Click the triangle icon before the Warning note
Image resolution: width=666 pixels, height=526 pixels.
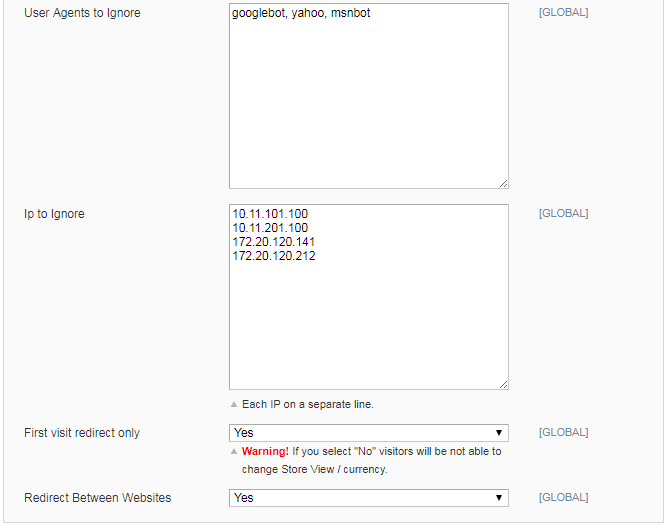coord(234,452)
